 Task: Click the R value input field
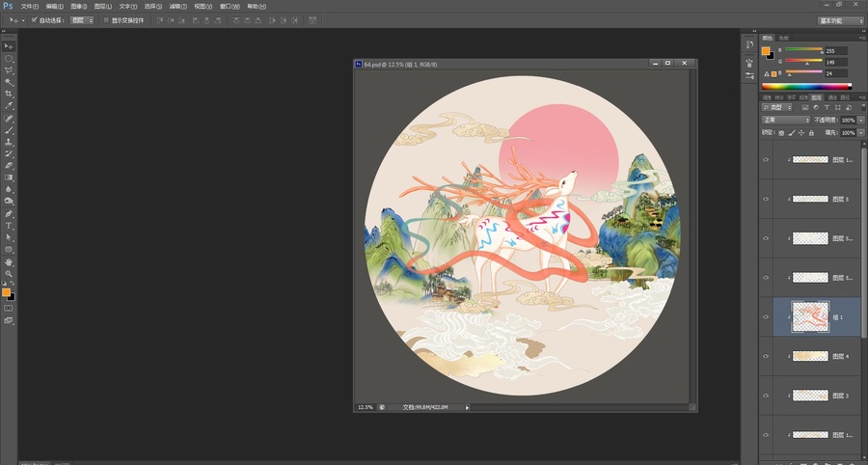click(836, 51)
